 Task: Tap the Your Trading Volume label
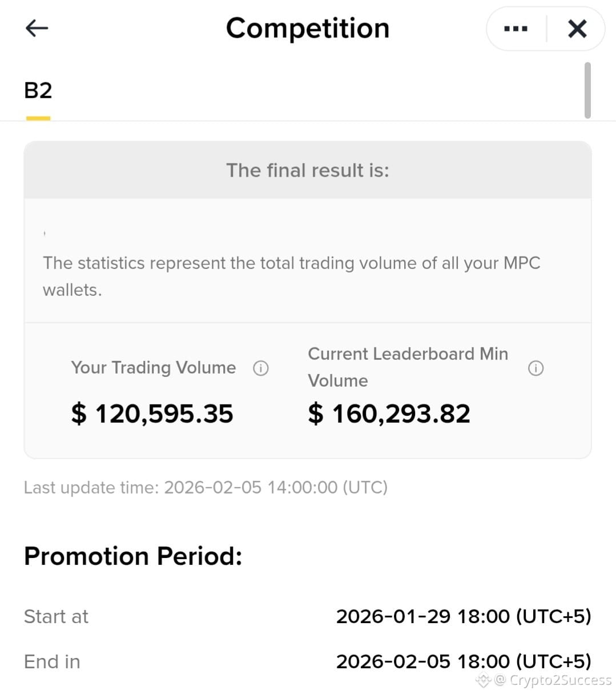coord(153,367)
